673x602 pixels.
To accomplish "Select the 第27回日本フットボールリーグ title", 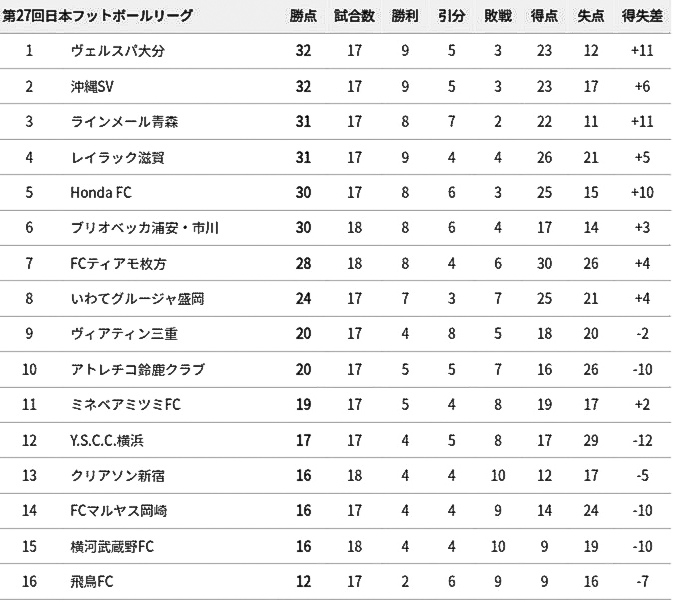I will [98, 16].
